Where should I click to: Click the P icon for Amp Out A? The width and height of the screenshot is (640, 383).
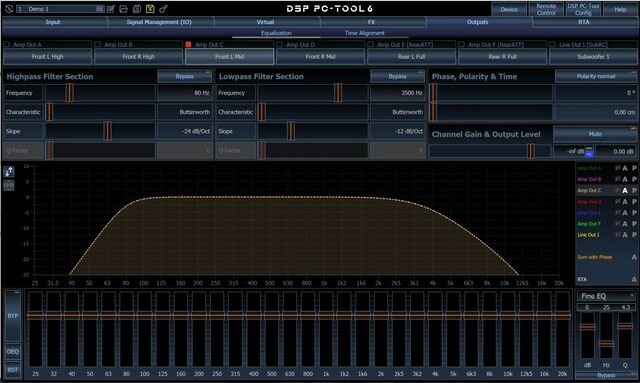point(634,168)
